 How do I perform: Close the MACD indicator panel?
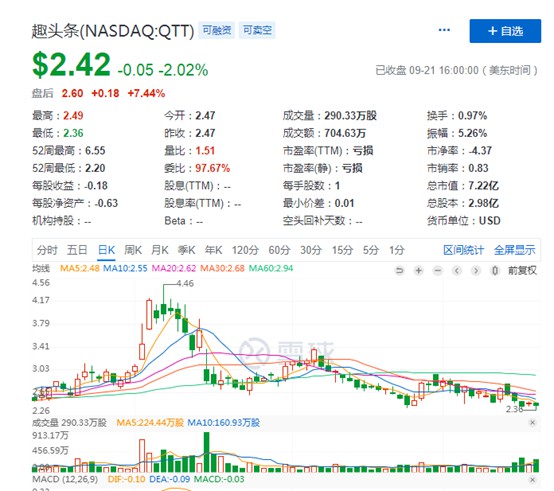532,479
